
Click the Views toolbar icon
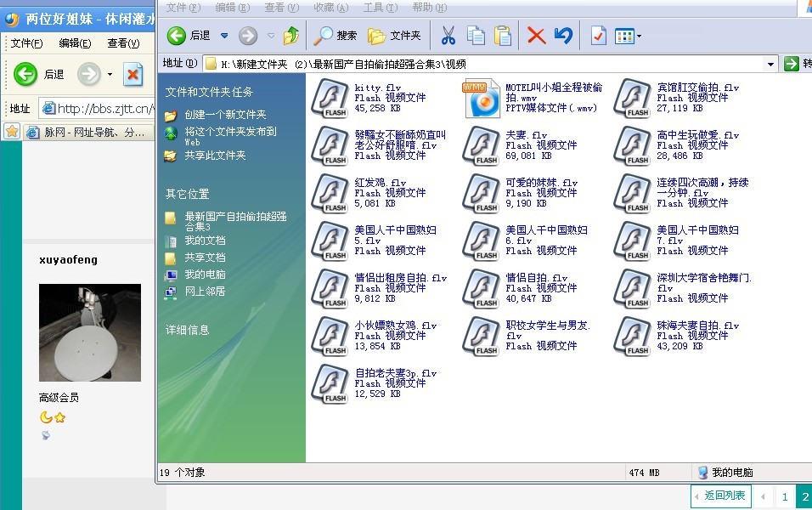[624, 36]
